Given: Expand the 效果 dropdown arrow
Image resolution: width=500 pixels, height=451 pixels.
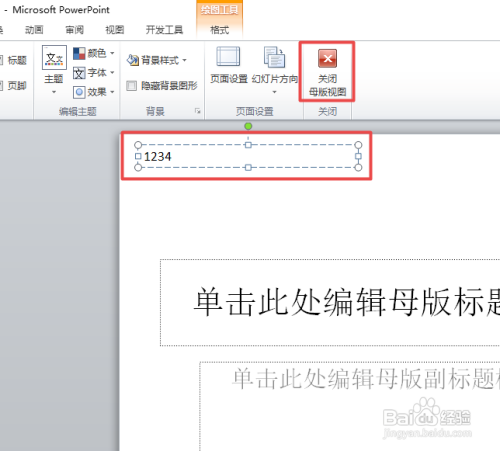Looking at the screenshot, I should click(x=112, y=92).
